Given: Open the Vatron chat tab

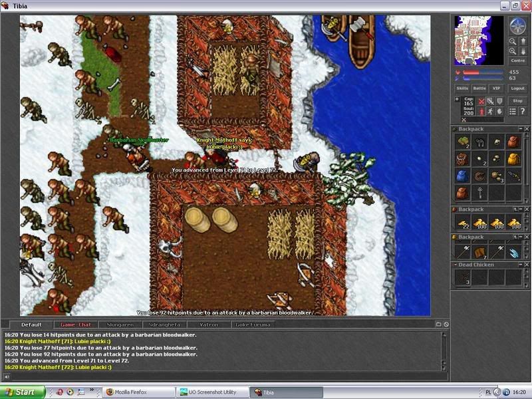Looking at the screenshot, I should (209, 325).
